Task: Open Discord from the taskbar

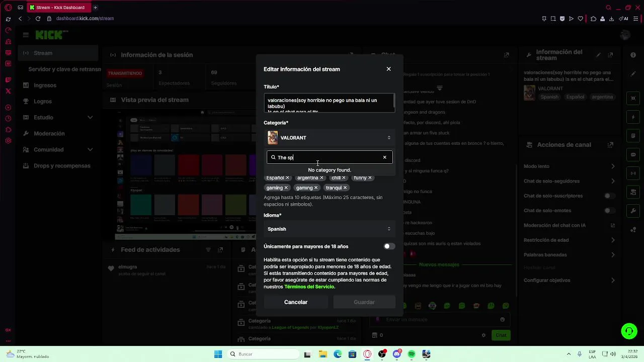Action: click(x=397, y=354)
